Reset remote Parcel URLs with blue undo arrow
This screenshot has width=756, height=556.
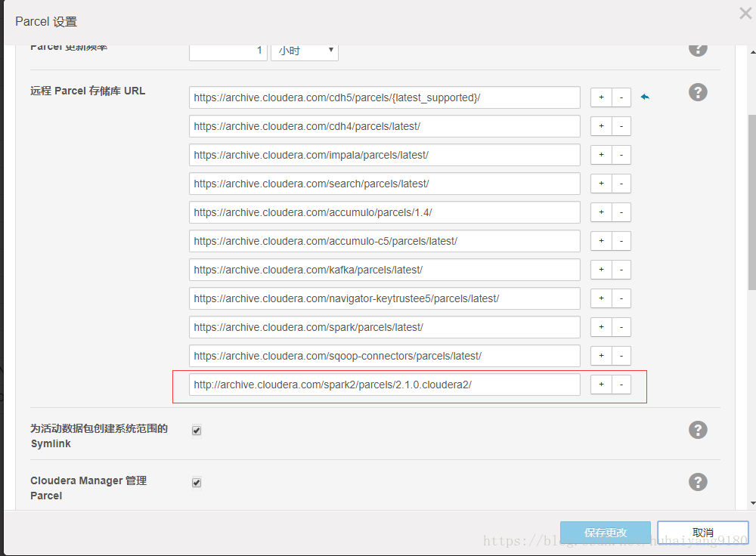[x=645, y=97]
